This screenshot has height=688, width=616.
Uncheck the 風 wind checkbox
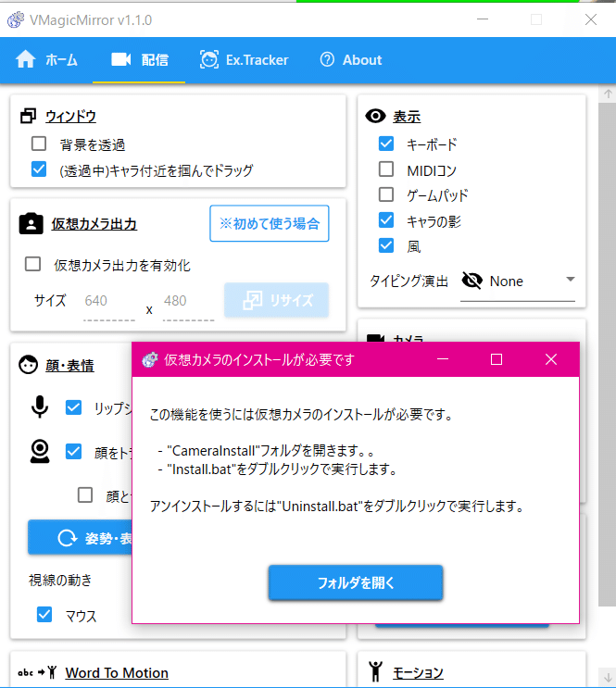(x=386, y=245)
